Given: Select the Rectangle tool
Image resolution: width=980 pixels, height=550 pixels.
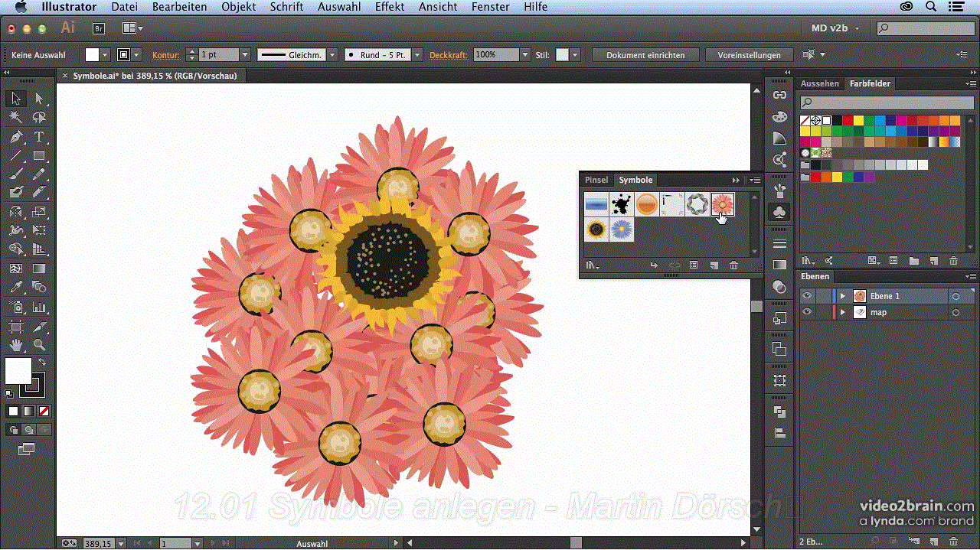Looking at the screenshot, I should point(39,155).
